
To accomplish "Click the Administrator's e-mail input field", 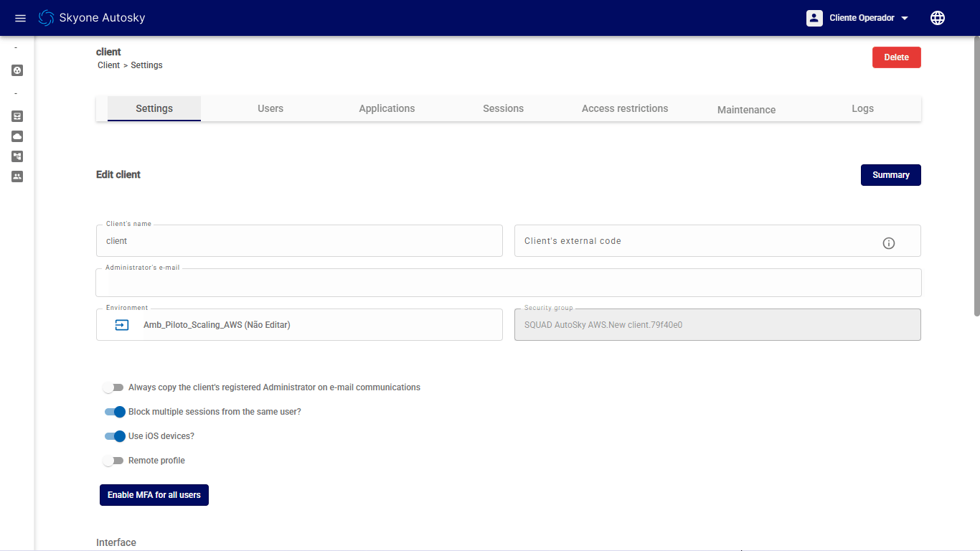I will (508, 283).
